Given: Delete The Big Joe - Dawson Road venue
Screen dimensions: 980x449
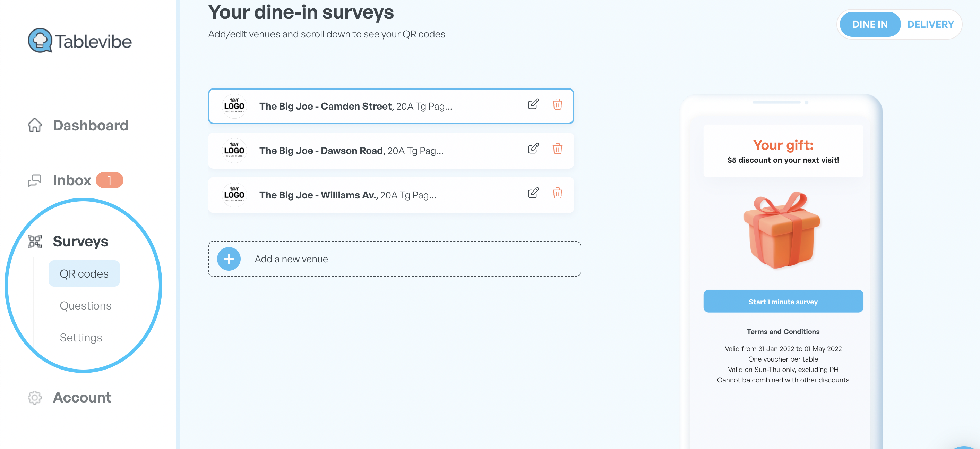Looking at the screenshot, I should (557, 149).
